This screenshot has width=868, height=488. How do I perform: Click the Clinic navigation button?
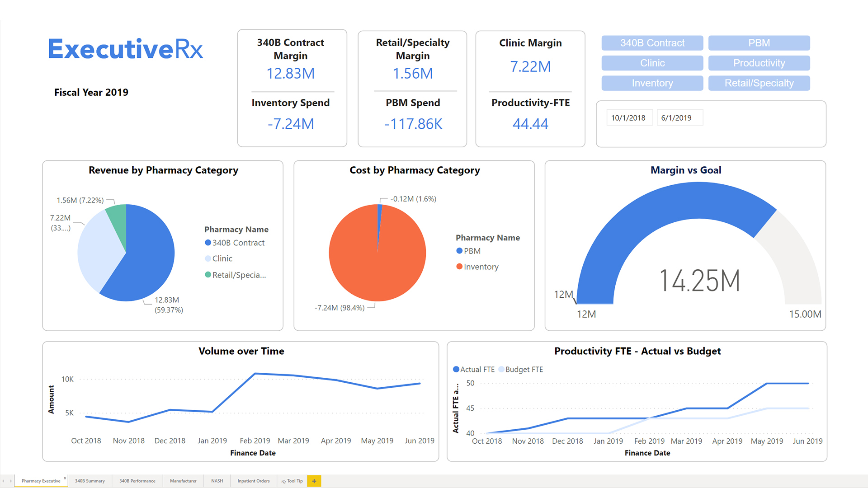tap(652, 63)
